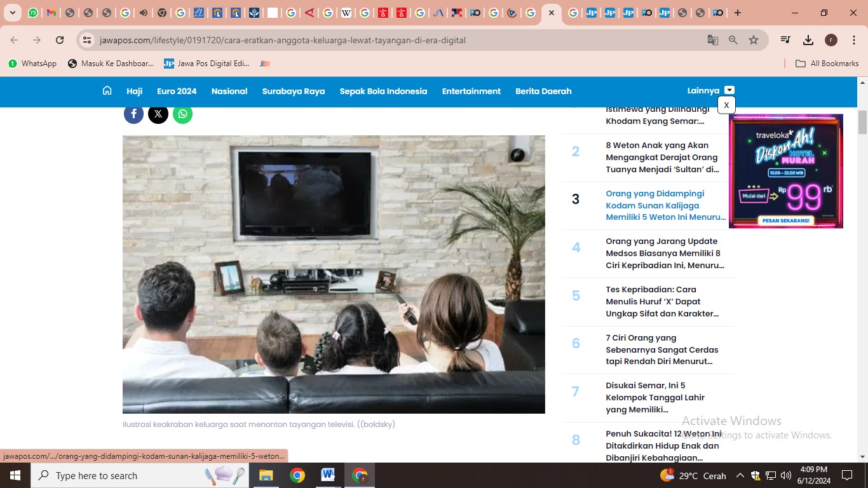Expand the Lainnya menu dropdown
This screenshot has width=868, height=488.
click(x=729, y=90)
